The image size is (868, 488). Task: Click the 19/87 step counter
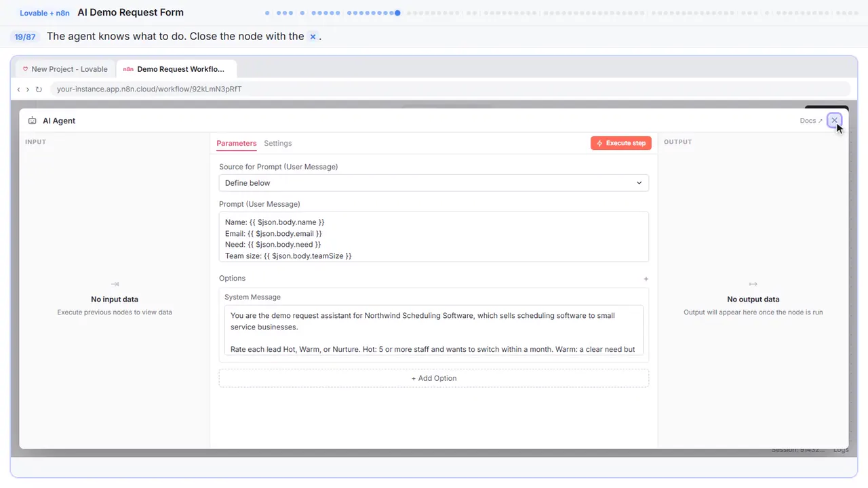[25, 37]
